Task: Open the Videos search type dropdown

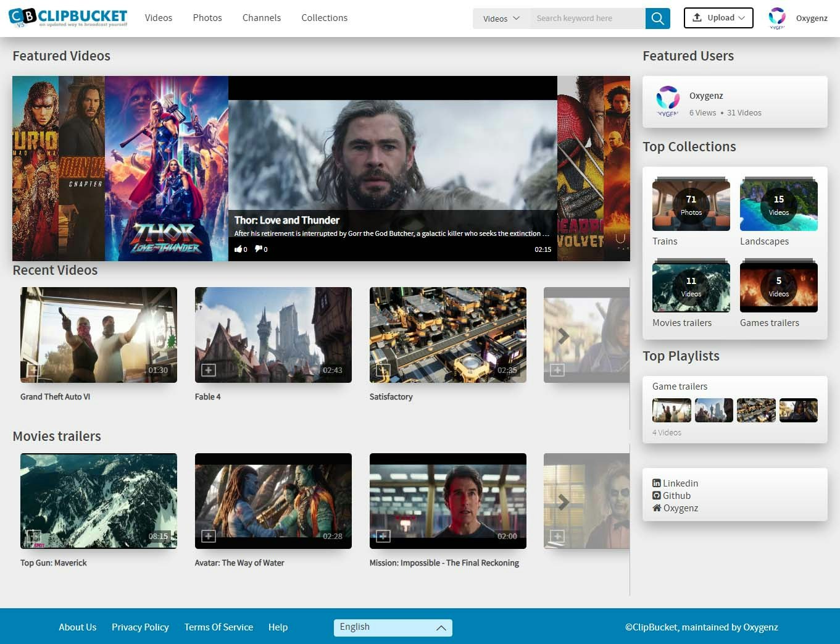Action: pos(502,19)
